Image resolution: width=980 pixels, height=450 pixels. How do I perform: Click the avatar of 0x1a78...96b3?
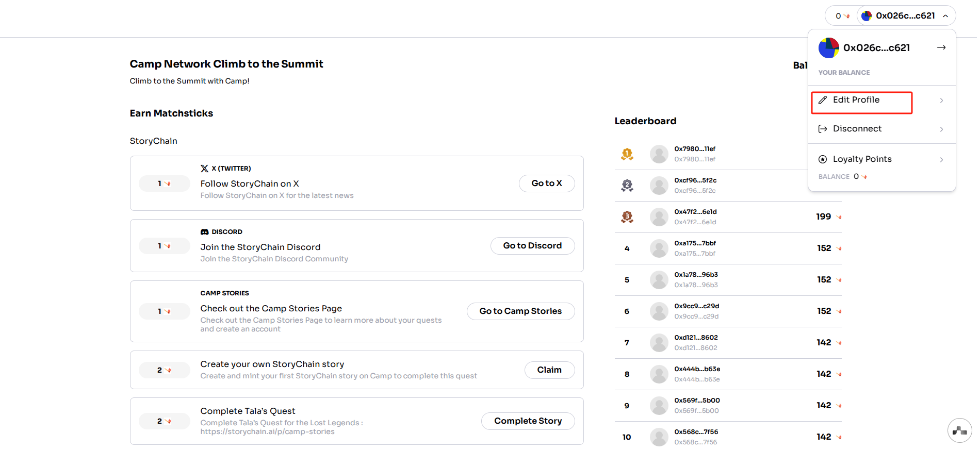pos(659,280)
